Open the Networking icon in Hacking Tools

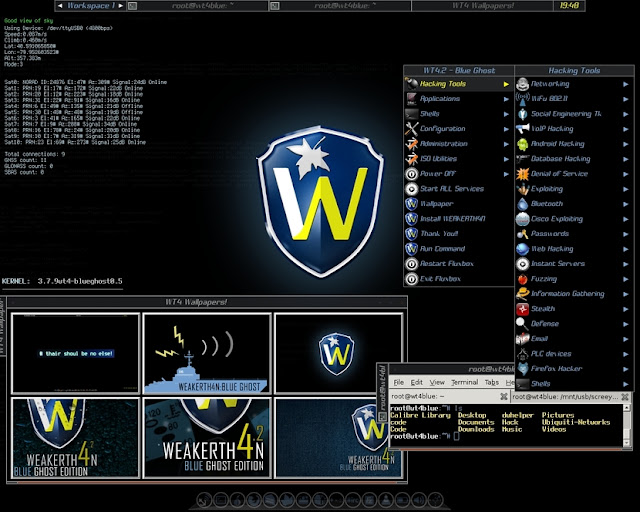coord(522,84)
